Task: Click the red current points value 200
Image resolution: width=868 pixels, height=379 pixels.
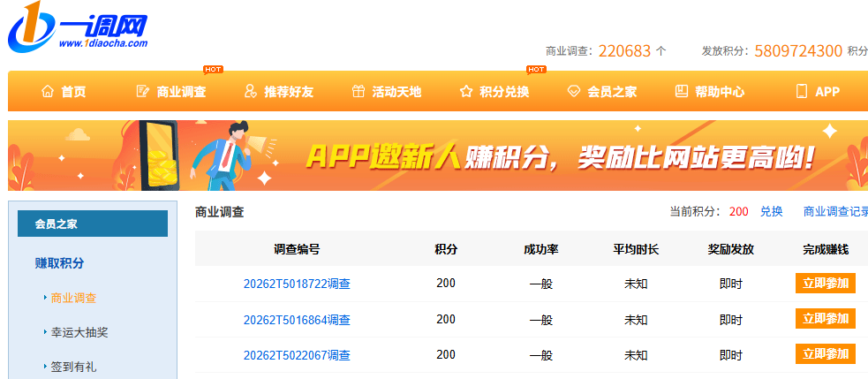Action: coord(738,212)
